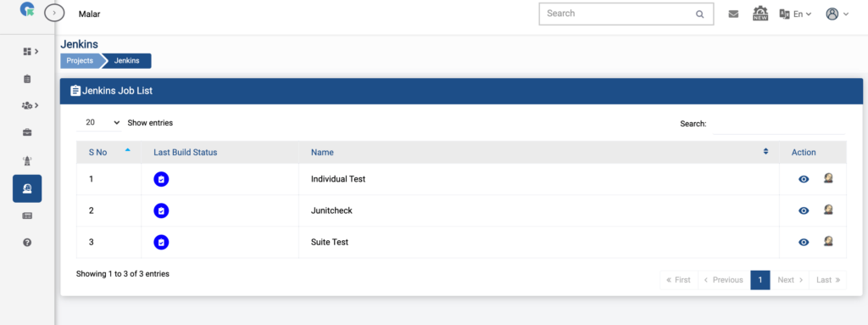Open the mail envelope icon
Viewport: 868px width, 325px height.
point(733,14)
